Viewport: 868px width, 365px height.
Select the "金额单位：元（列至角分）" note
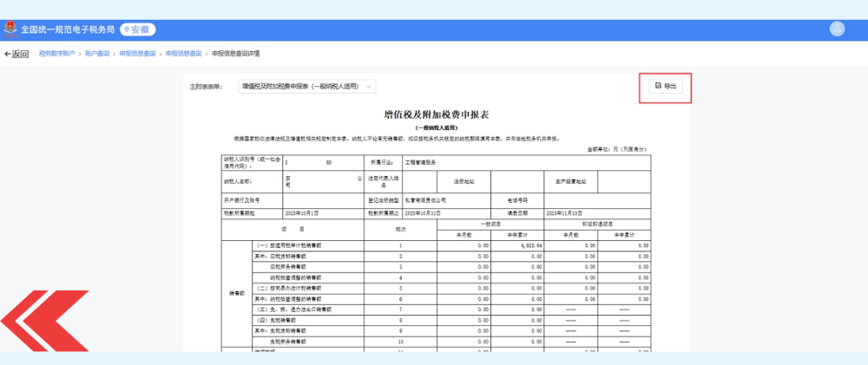[616, 149]
